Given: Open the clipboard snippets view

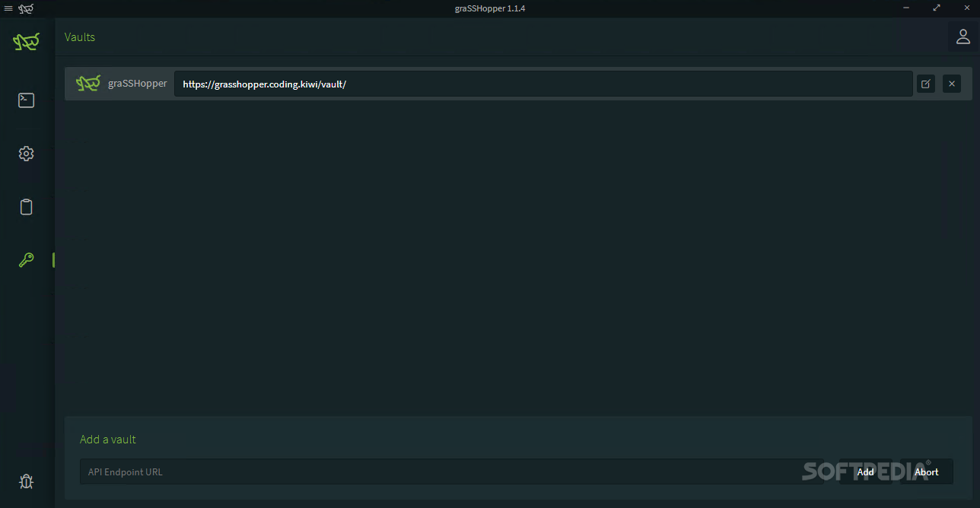Looking at the screenshot, I should tap(27, 207).
